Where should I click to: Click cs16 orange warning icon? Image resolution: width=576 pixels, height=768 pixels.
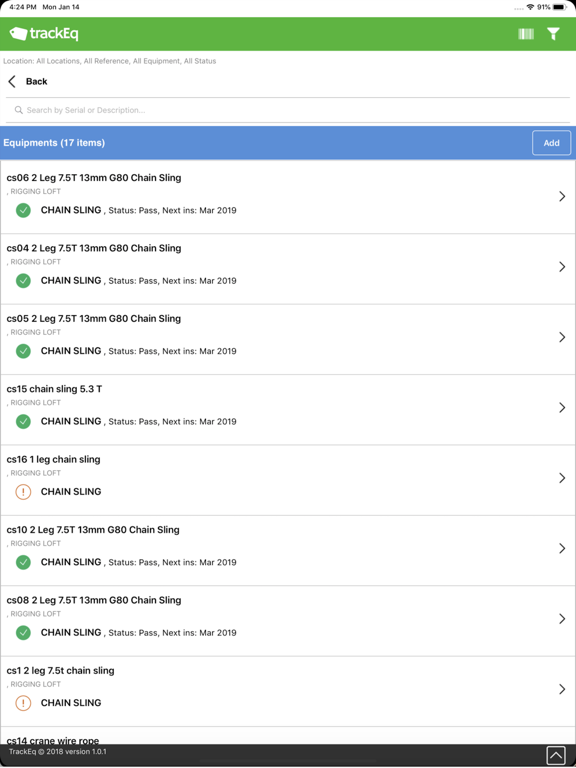(23, 492)
